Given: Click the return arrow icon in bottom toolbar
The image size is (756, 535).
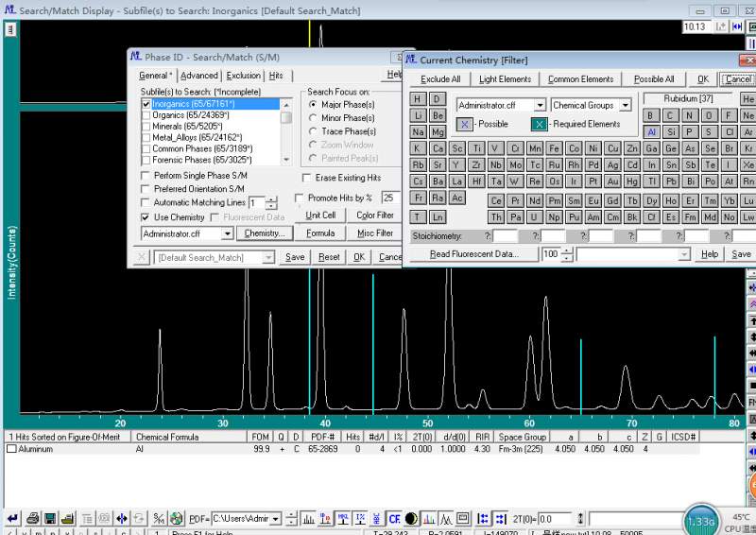Looking at the screenshot, I should [x=13, y=519].
